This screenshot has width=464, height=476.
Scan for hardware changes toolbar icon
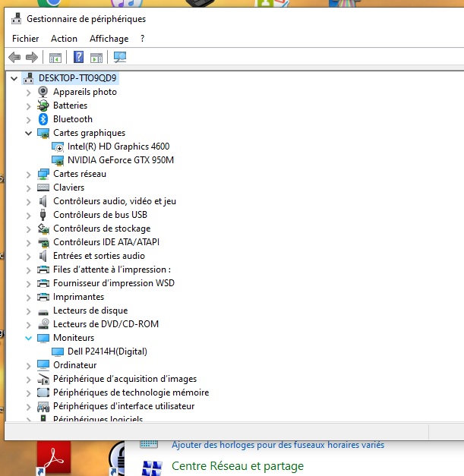coord(120,57)
